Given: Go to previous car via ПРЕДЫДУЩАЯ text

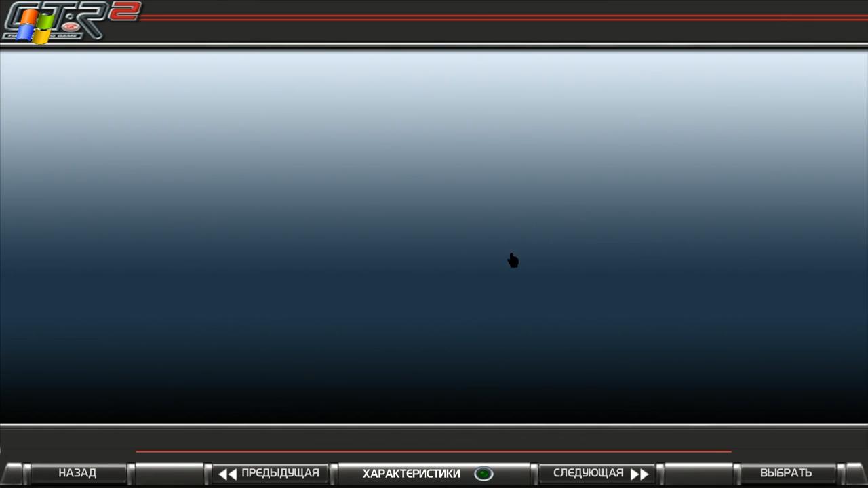Looking at the screenshot, I should [280, 473].
